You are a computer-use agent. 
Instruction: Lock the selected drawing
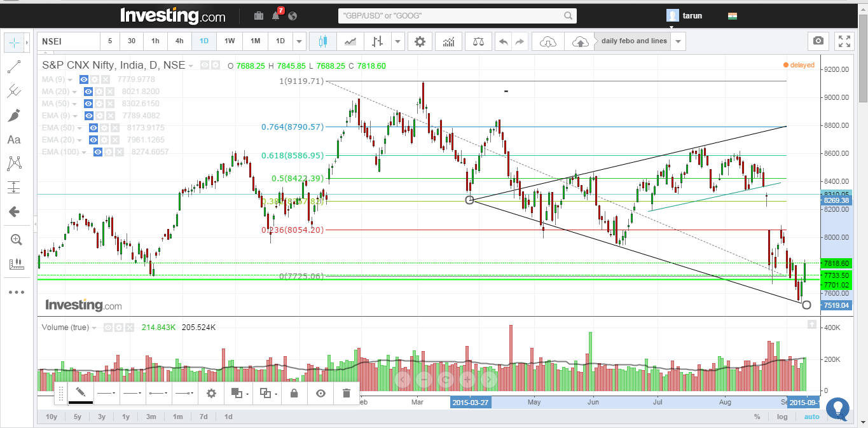[x=294, y=393]
